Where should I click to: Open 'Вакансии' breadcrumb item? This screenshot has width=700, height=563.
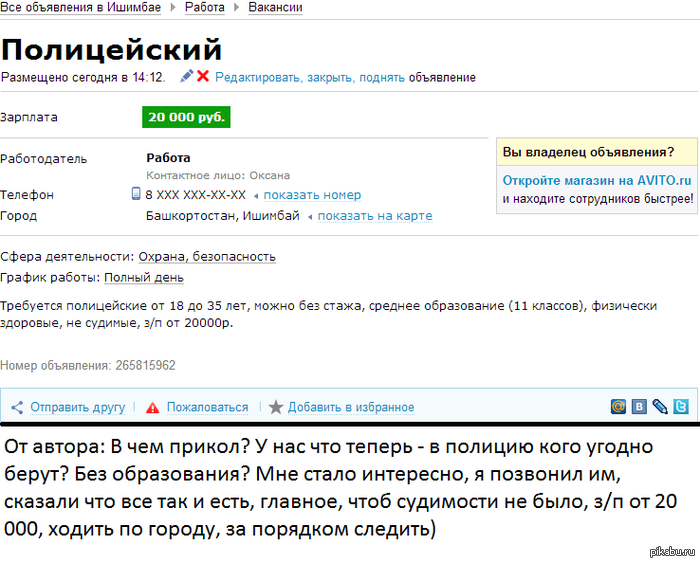coord(275,7)
